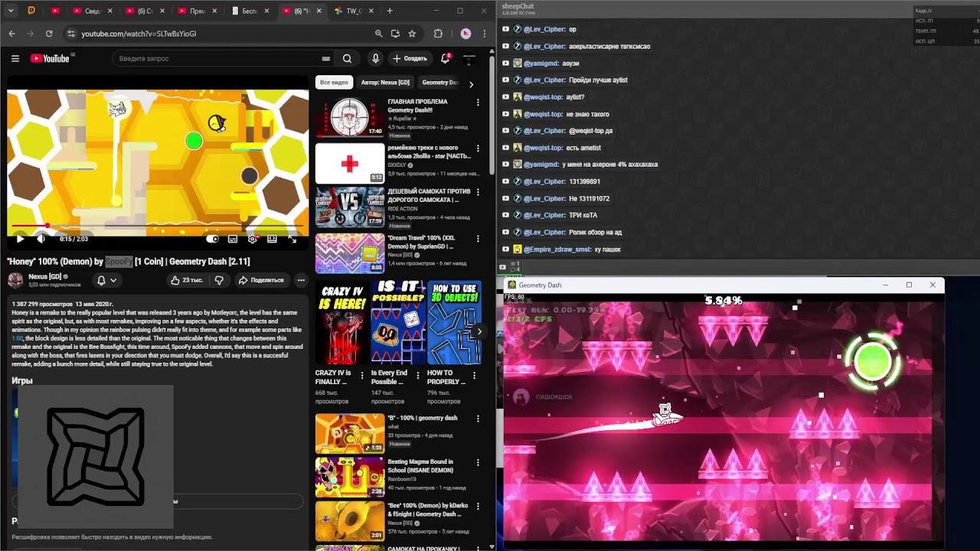The image size is (980, 551).
Task: Click the YouTube search magnifier button
Action: point(347,58)
